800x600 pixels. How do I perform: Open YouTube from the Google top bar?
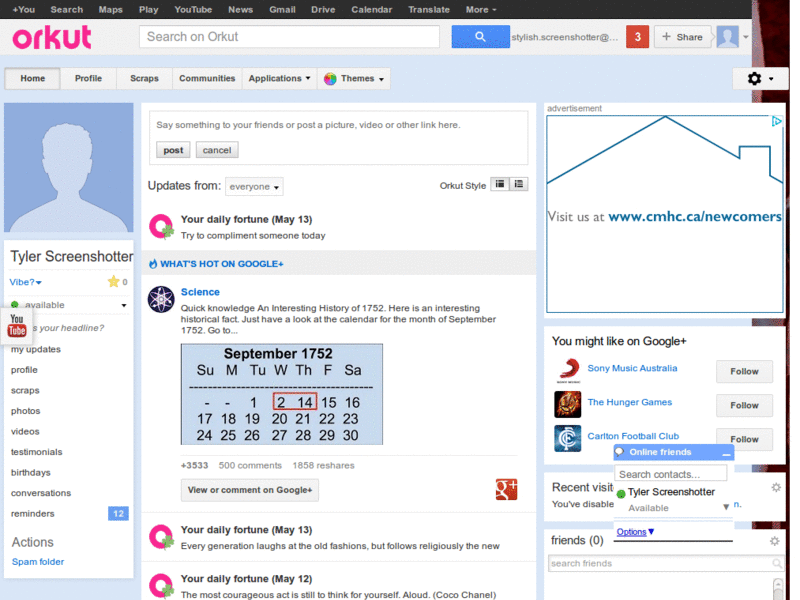193,9
